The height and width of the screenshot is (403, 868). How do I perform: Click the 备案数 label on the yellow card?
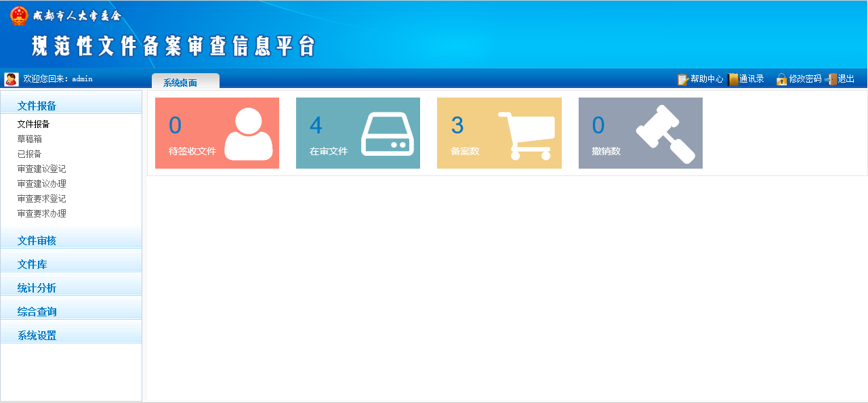pyautogui.click(x=465, y=152)
